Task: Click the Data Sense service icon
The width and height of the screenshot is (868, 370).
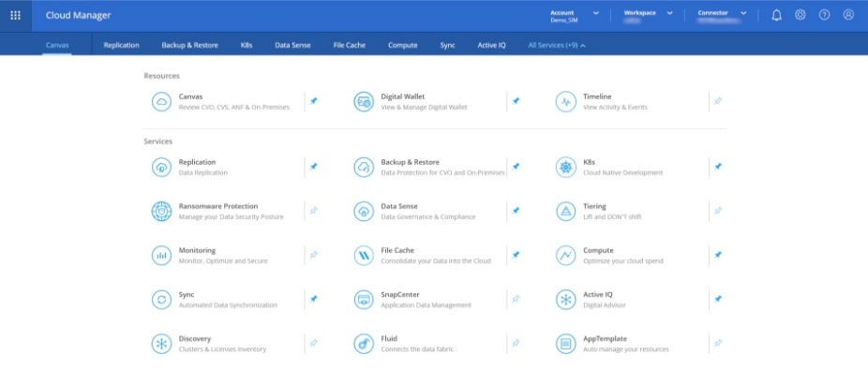Action: click(364, 212)
